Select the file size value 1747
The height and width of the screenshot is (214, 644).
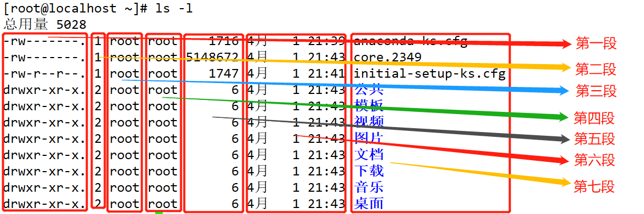(223, 73)
